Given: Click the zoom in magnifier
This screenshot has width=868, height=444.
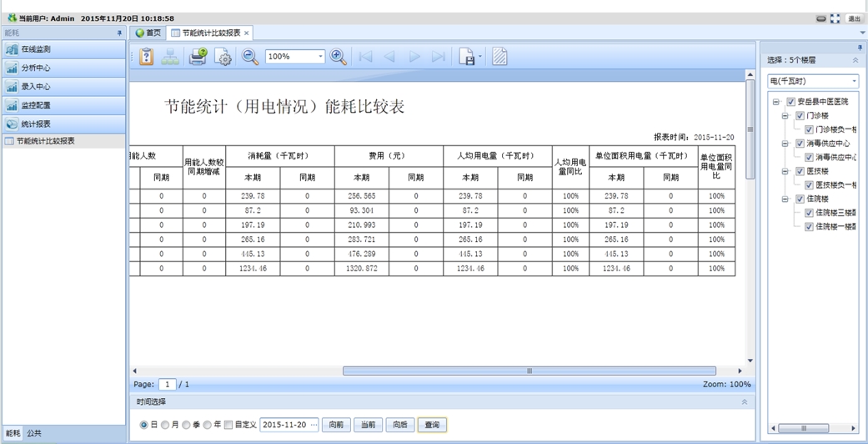Looking at the screenshot, I should click(x=338, y=57).
